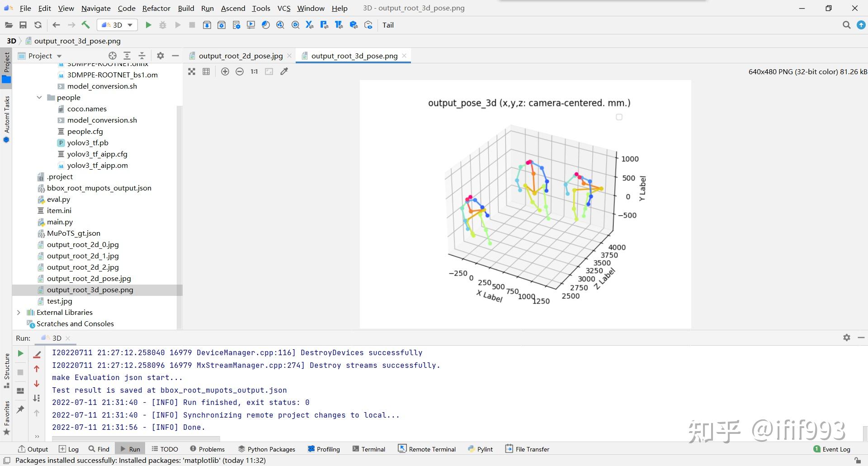Open the Ascend menu
This screenshot has height=466, width=868.
click(x=233, y=8)
